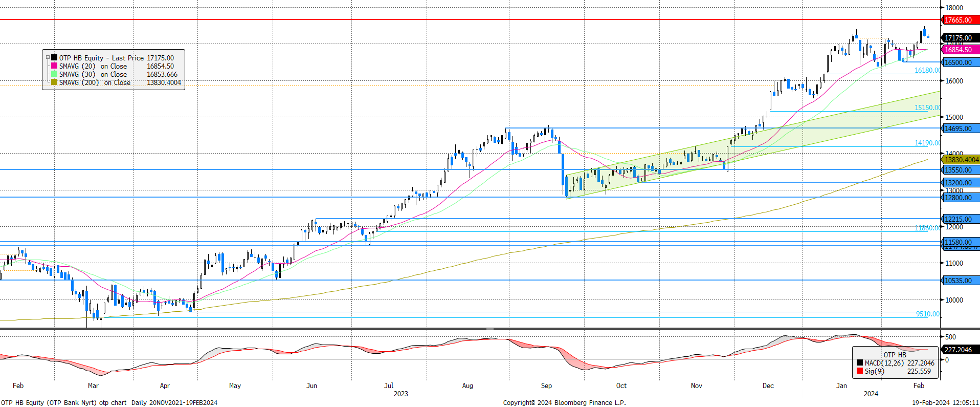Click the 2023 year label

401,394
